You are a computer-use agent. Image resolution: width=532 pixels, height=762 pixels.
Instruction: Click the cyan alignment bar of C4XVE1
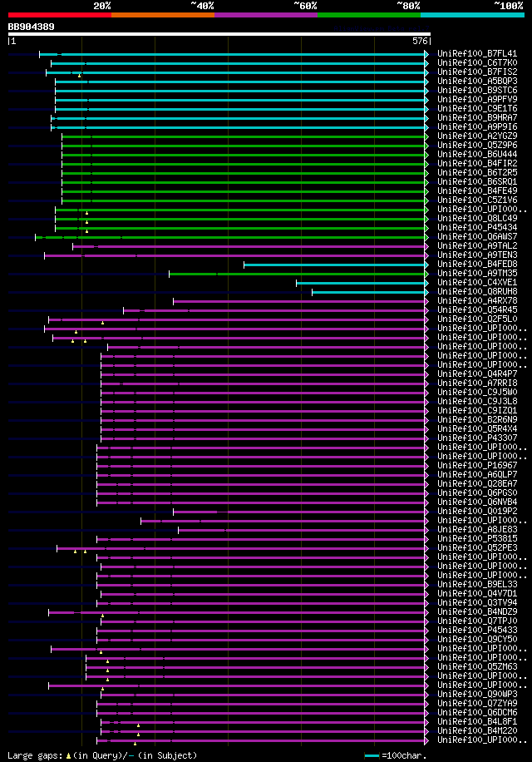coord(362,283)
